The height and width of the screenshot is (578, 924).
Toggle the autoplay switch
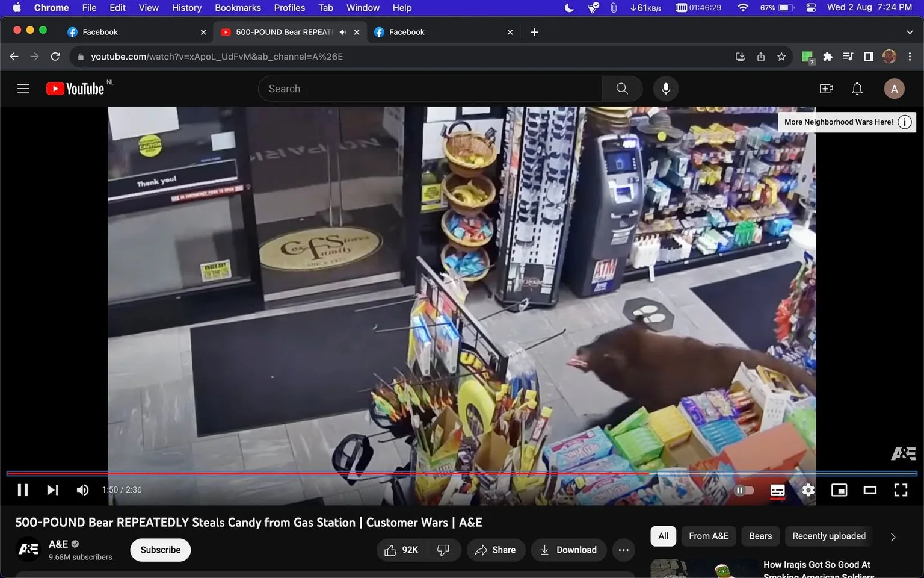point(744,491)
